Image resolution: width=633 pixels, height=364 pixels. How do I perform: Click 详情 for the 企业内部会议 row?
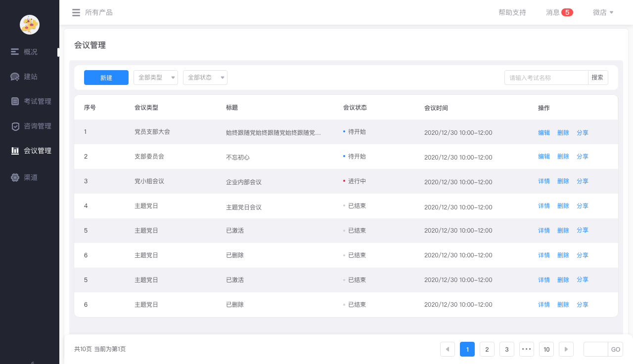(x=543, y=181)
